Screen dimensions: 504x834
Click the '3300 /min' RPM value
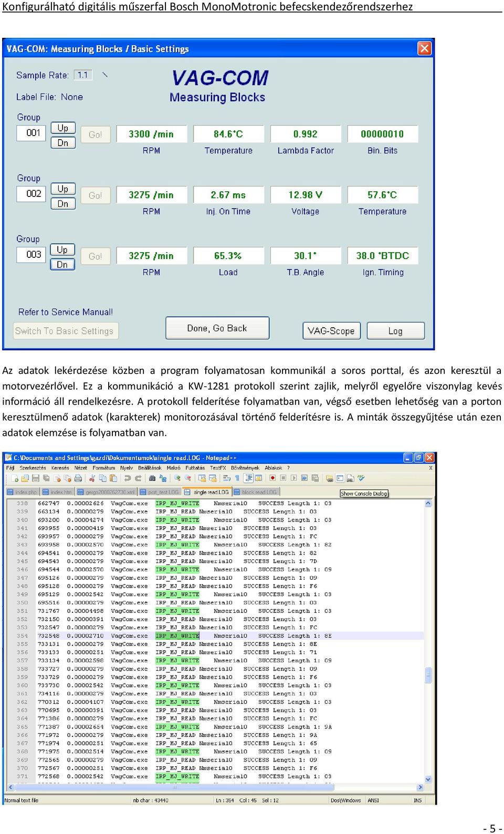[151, 134]
